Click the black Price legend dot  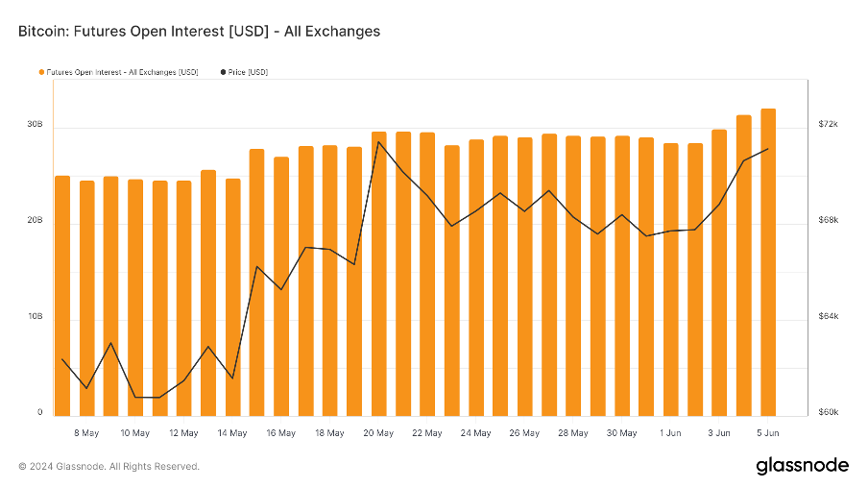[224, 72]
